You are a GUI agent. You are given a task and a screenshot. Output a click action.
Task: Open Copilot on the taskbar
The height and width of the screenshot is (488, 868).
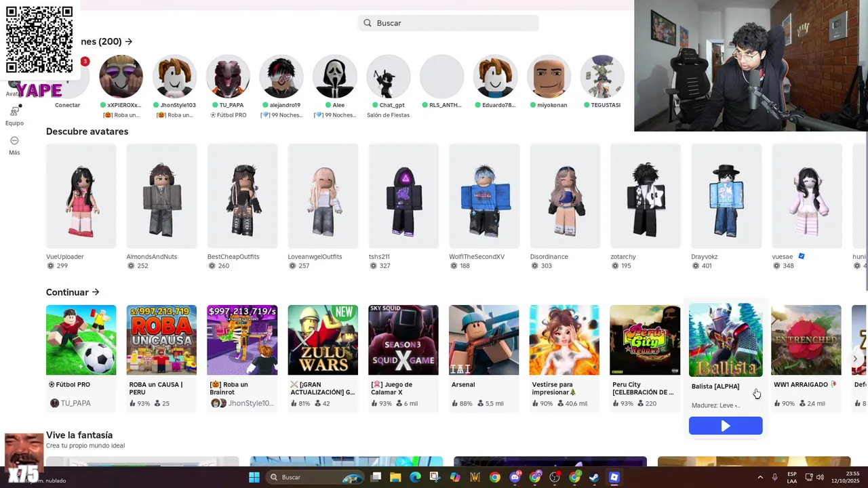click(x=455, y=477)
